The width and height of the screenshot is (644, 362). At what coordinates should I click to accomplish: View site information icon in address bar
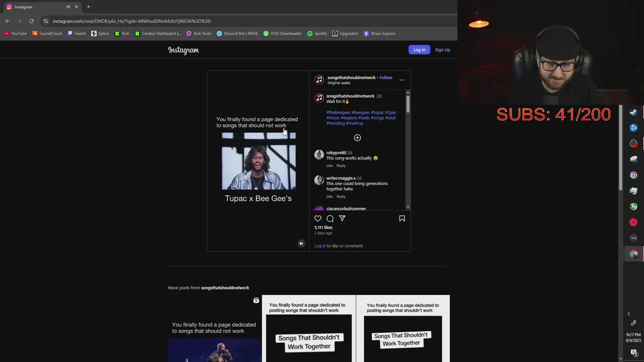(x=46, y=21)
